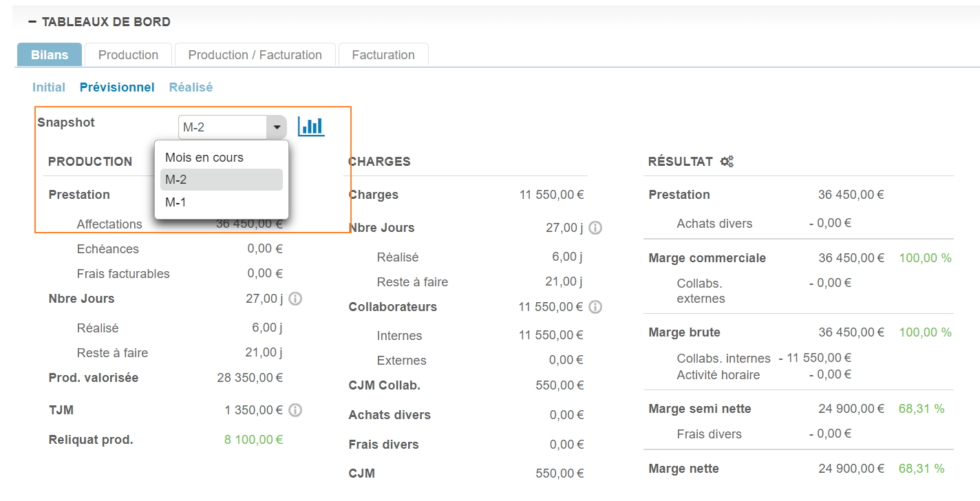The image size is (980, 501).
Task: Click the Marge semi nette percentage
Action: (x=921, y=409)
